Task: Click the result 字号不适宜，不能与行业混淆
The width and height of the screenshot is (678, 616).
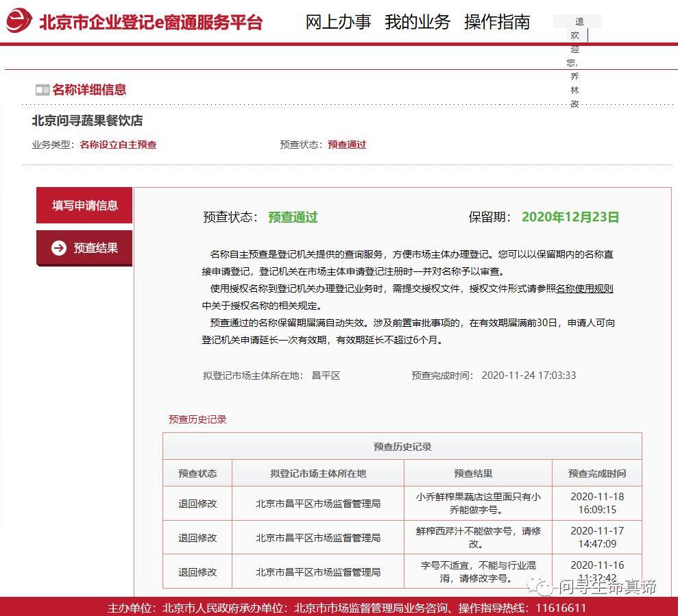Action: 479,572
